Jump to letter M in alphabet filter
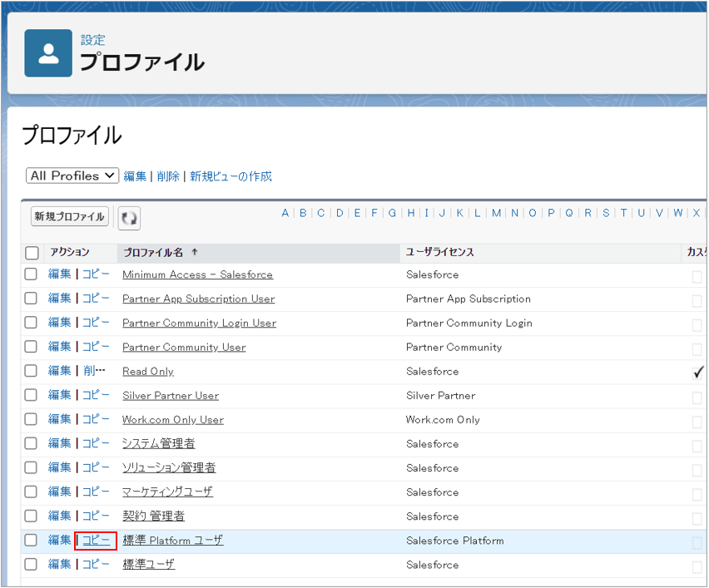 (x=496, y=213)
